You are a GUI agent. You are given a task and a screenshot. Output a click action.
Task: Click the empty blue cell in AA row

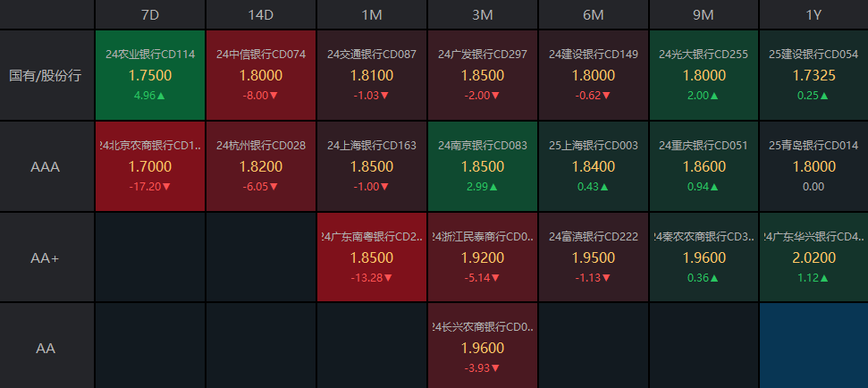813,347
